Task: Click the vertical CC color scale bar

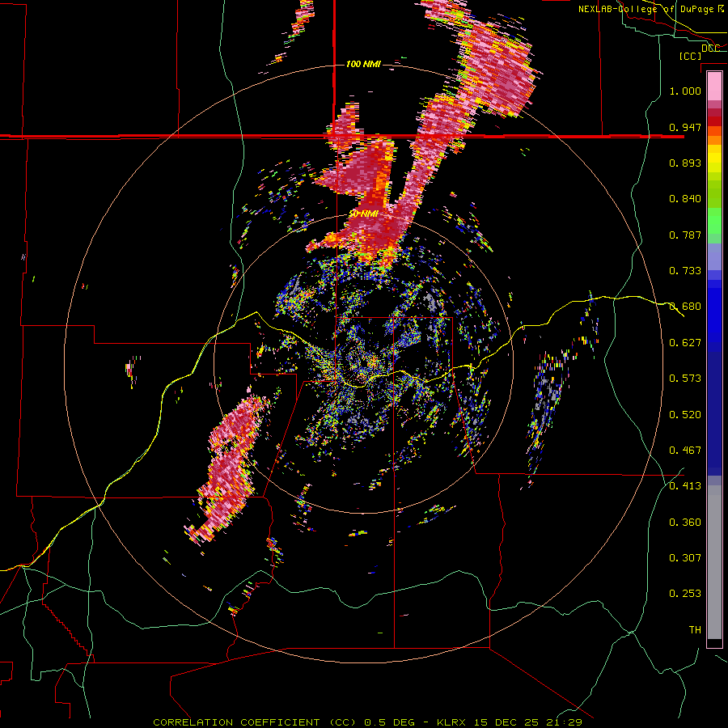Action: click(714, 359)
